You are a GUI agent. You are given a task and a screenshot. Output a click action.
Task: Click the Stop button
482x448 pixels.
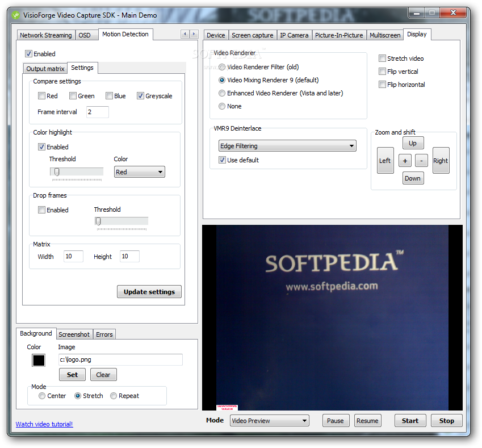click(x=446, y=421)
